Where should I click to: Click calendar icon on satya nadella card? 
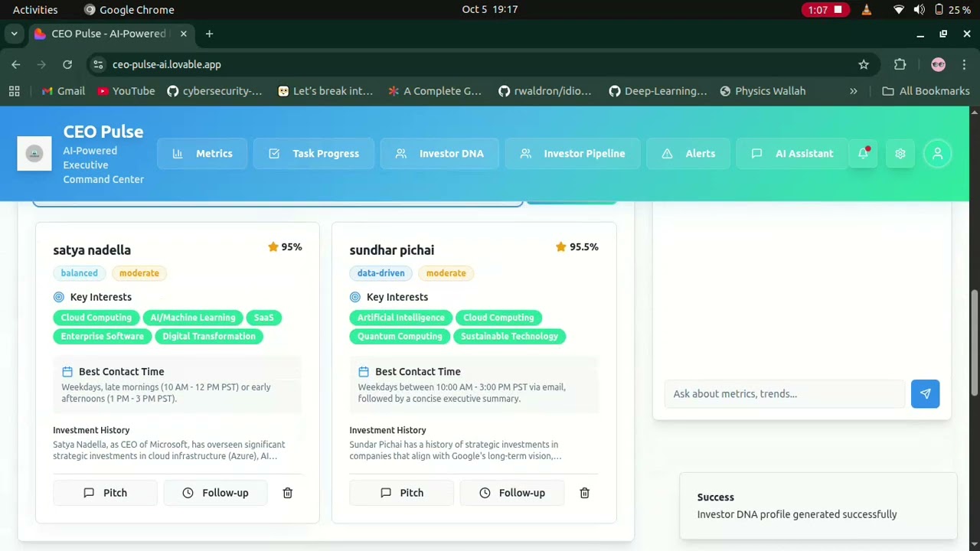pos(67,372)
